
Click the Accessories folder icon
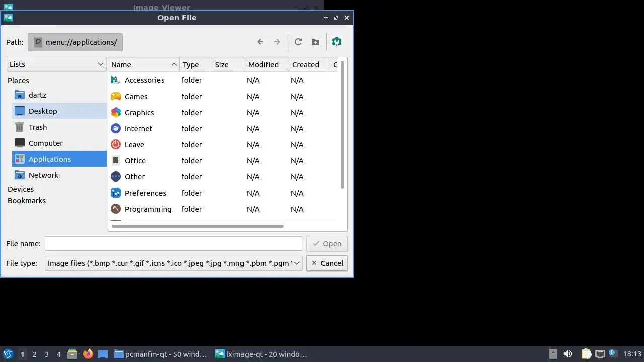tap(116, 80)
